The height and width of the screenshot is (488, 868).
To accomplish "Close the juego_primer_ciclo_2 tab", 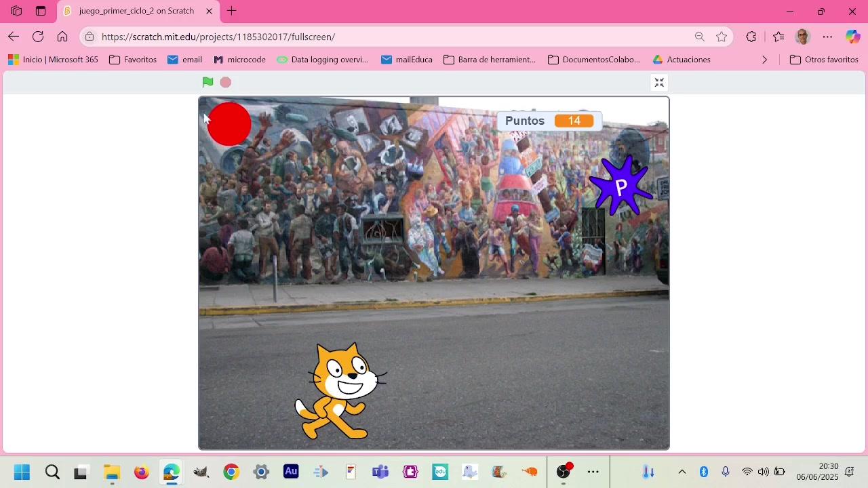I will click(x=209, y=11).
